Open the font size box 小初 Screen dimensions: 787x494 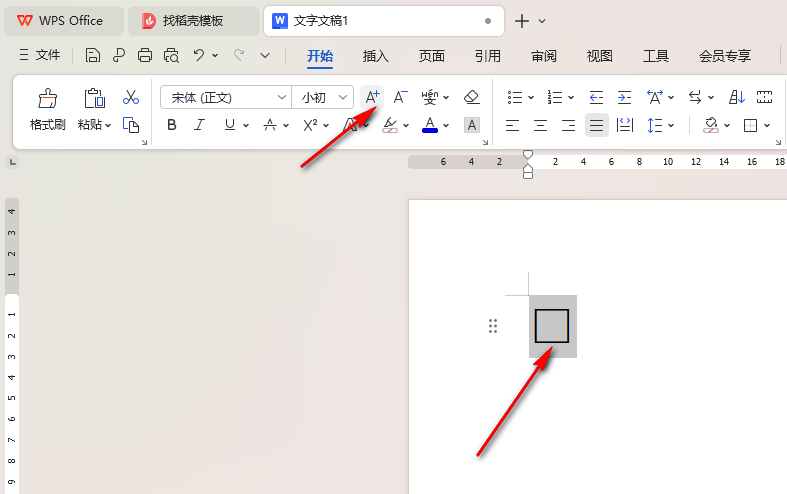(x=323, y=97)
